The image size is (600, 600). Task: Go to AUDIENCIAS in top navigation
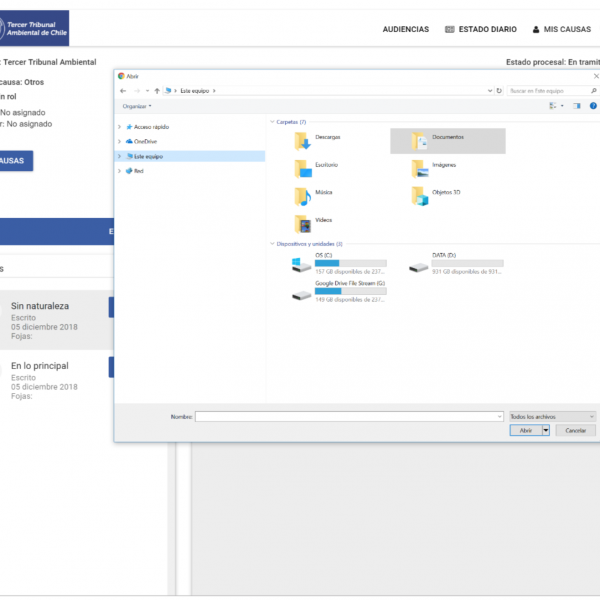(405, 29)
